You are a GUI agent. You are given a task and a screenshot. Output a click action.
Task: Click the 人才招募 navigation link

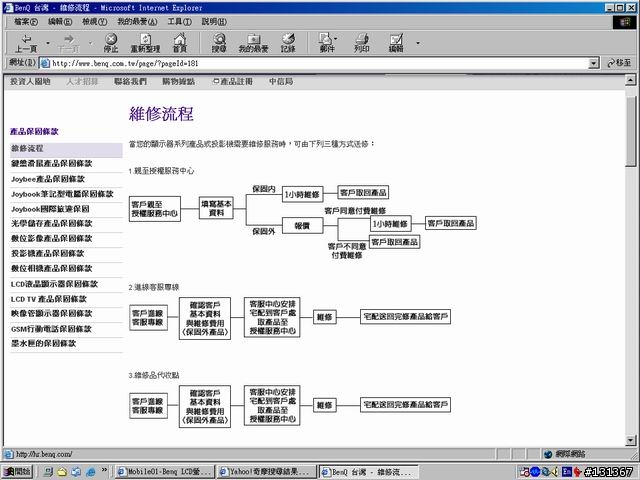tap(82, 82)
